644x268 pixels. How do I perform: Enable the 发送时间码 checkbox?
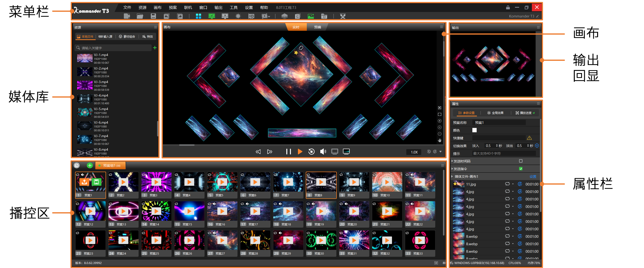coord(520,161)
